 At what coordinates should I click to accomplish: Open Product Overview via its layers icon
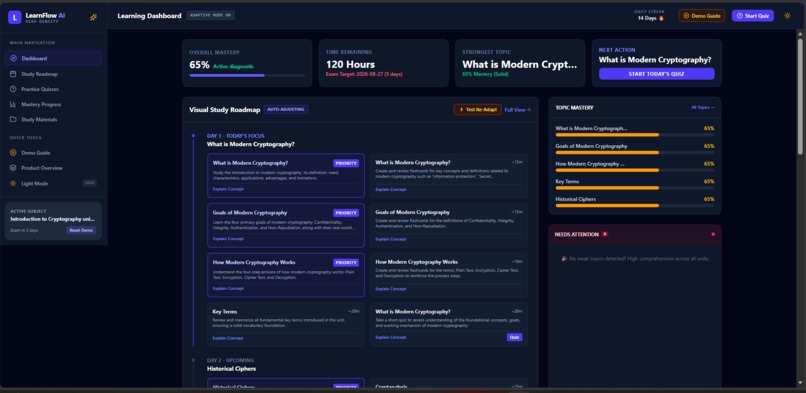(13, 168)
